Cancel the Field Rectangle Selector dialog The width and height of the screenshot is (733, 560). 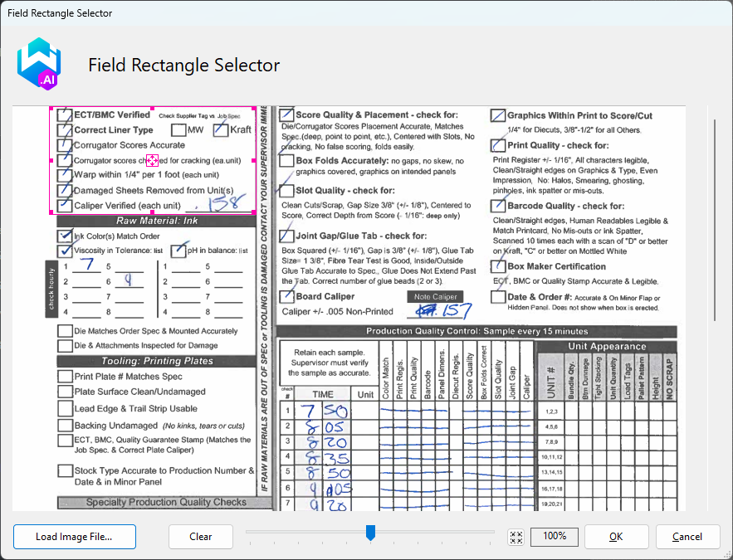(687, 537)
